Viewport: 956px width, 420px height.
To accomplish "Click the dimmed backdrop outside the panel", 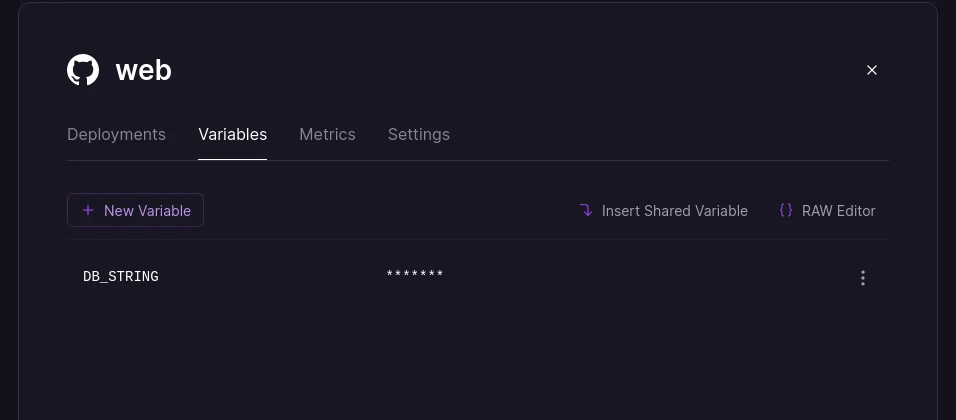I will pyautogui.click(x=9, y=213).
